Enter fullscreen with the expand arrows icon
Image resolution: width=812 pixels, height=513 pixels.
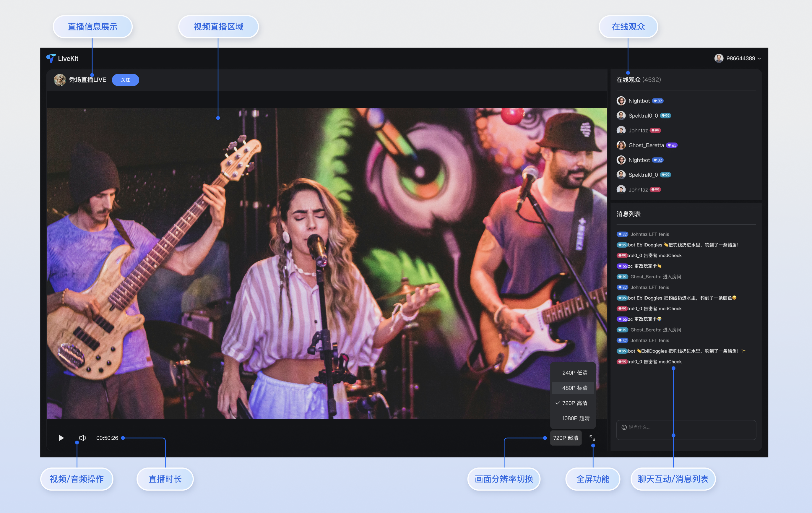pyautogui.click(x=592, y=438)
